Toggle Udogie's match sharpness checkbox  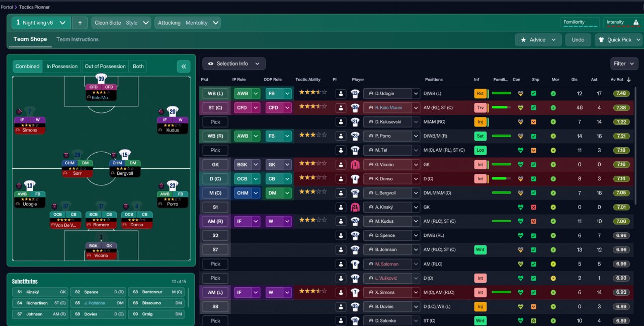click(x=534, y=93)
